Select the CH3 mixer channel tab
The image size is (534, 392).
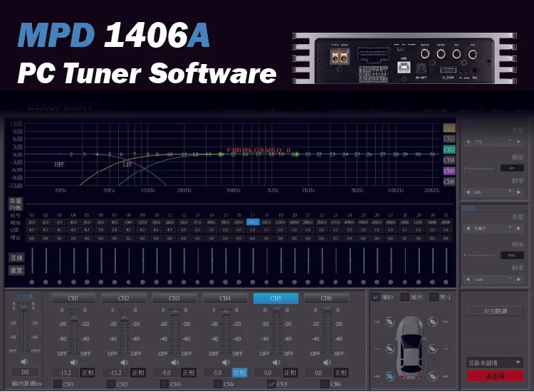coord(174,298)
